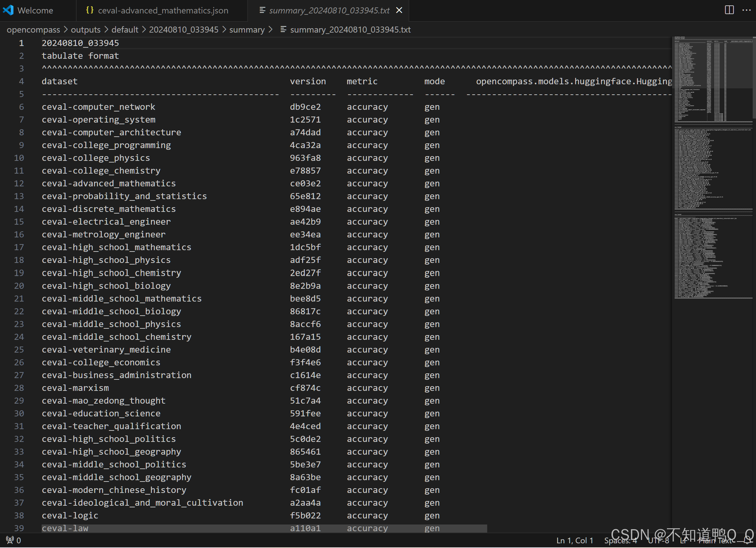Image resolution: width=756 pixels, height=548 pixels.
Task: Change indentation via Spaces: 4
Action: click(620, 540)
